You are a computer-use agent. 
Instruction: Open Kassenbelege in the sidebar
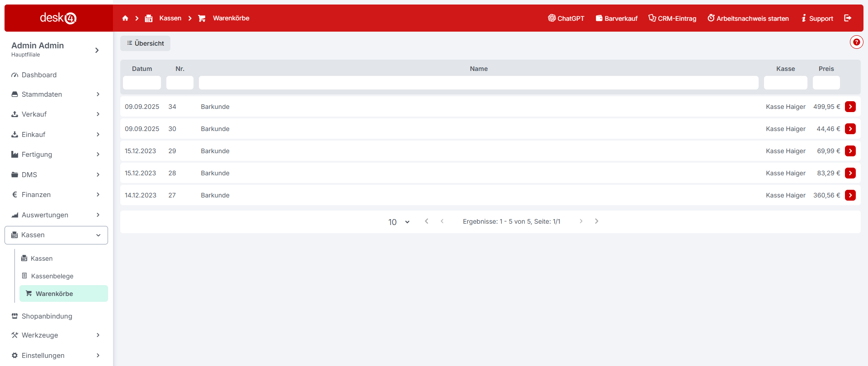[x=52, y=276]
